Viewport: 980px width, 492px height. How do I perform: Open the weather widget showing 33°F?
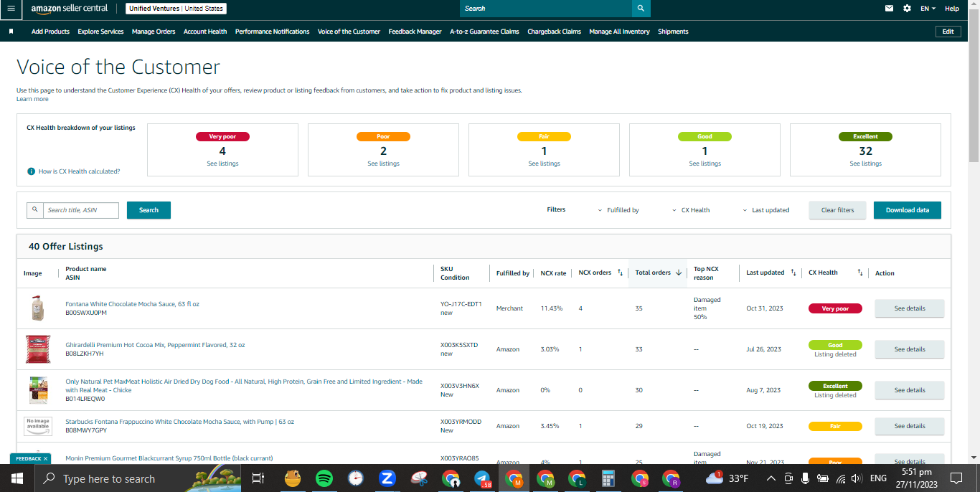(x=727, y=478)
